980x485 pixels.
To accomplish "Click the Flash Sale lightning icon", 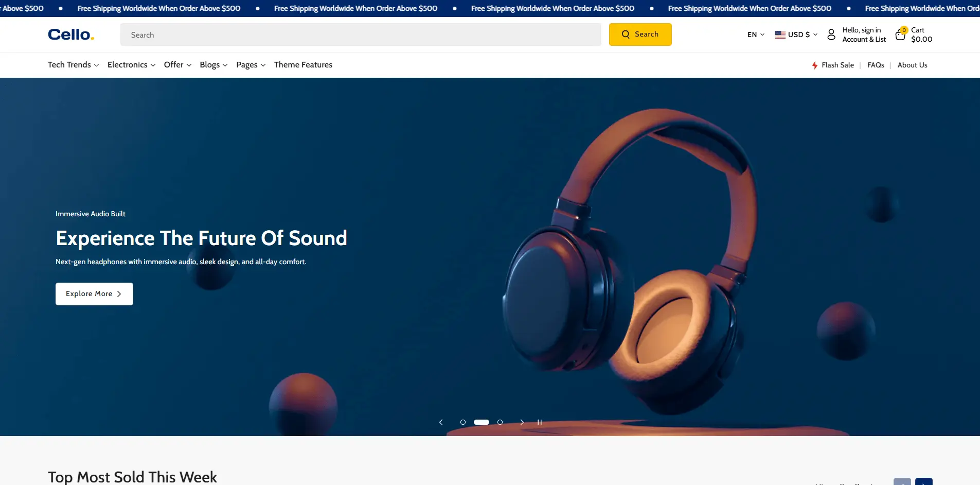I will [x=815, y=65].
